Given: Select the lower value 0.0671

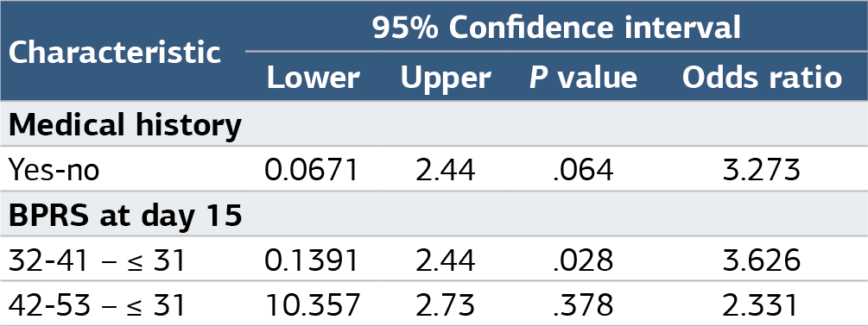Looking at the screenshot, I should 311,170.
